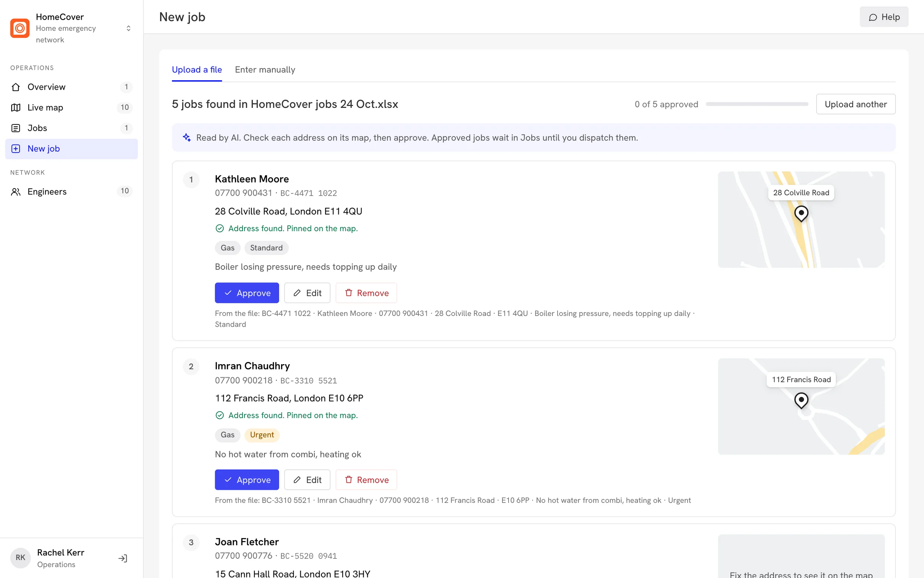Click the Urgent tag on job 2

click(262, 435)
